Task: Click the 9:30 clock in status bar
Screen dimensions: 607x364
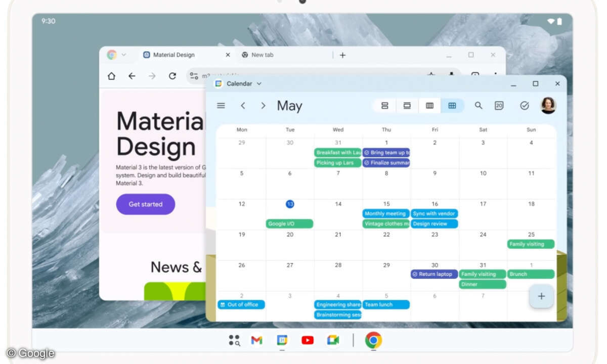Action: click(49, 21)
